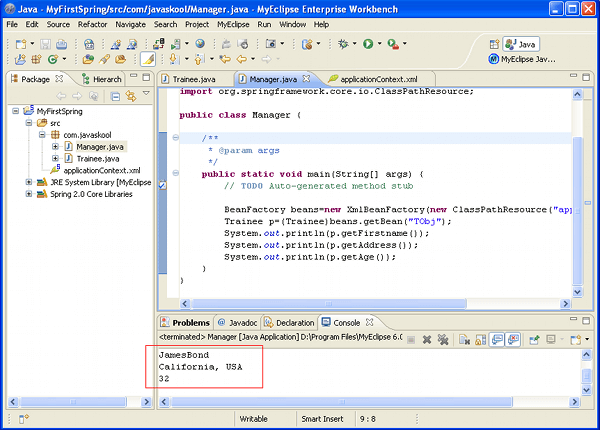
Task: Toggle show console on standard output change
Action: coord(497,340)
